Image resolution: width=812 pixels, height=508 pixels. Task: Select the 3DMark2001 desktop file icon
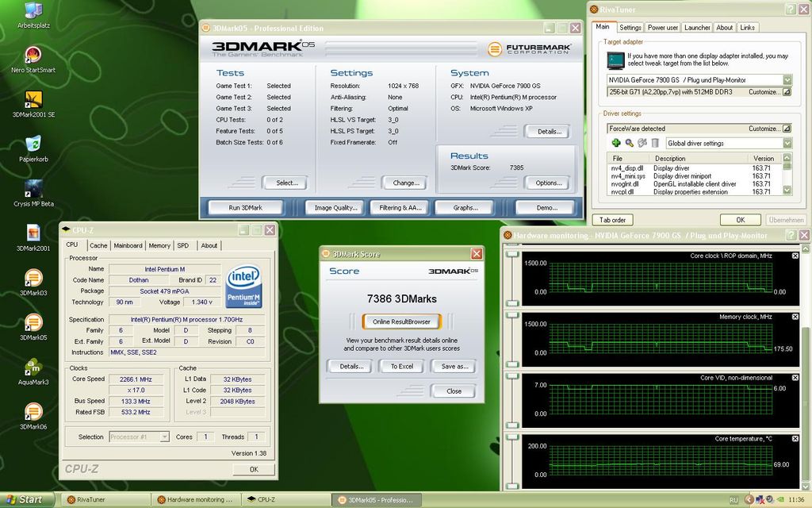tap(33, 237)
